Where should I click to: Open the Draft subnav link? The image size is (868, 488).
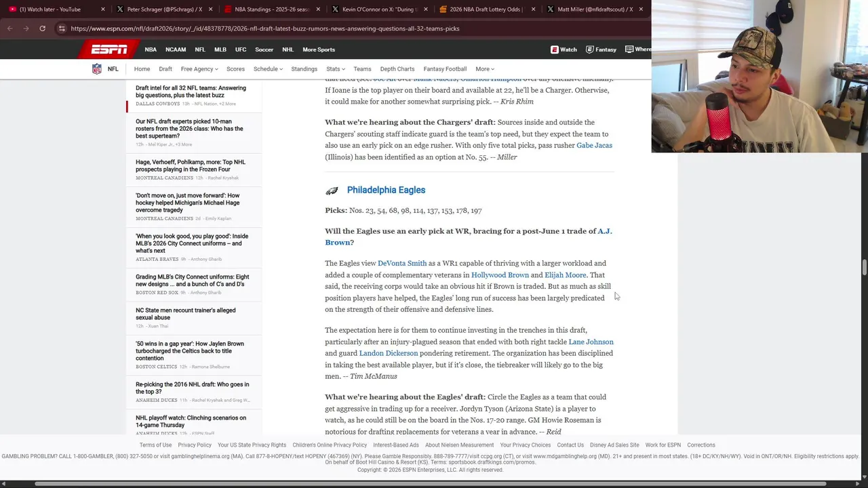165,69
